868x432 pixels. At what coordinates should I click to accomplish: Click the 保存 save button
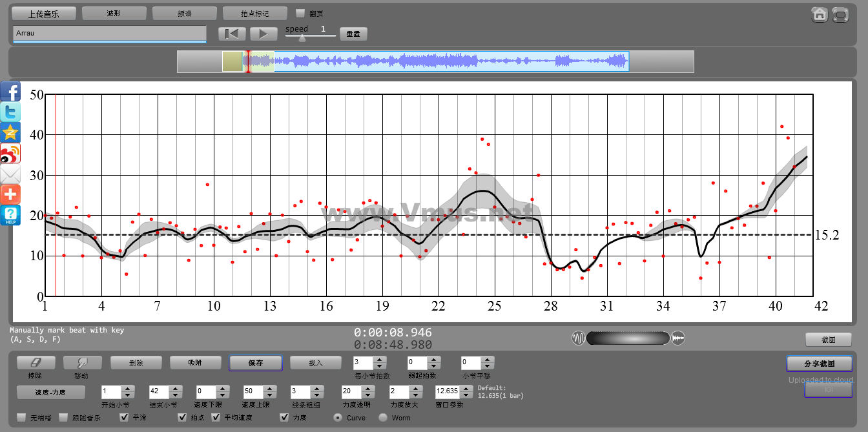pyautogui.click(x=255, y=363)
